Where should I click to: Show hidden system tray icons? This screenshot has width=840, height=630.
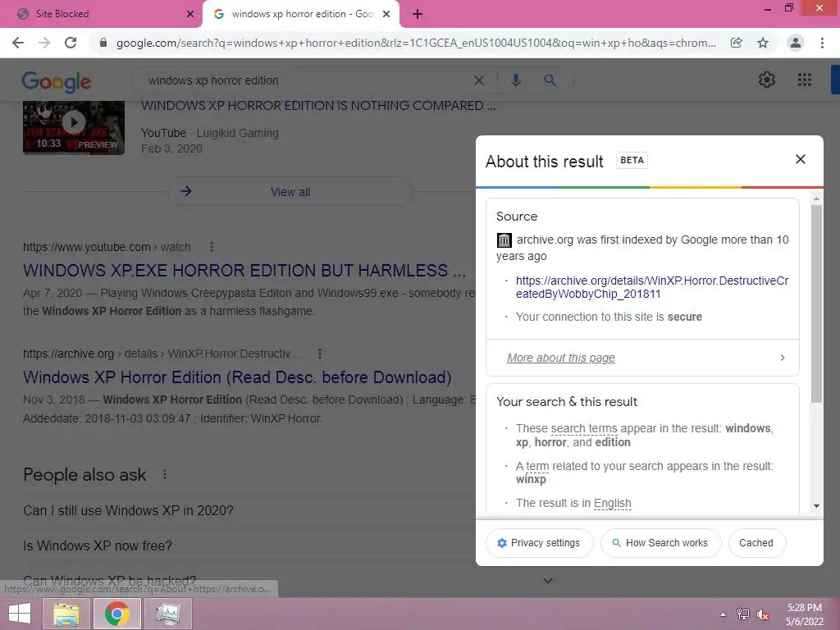(724, 614)
